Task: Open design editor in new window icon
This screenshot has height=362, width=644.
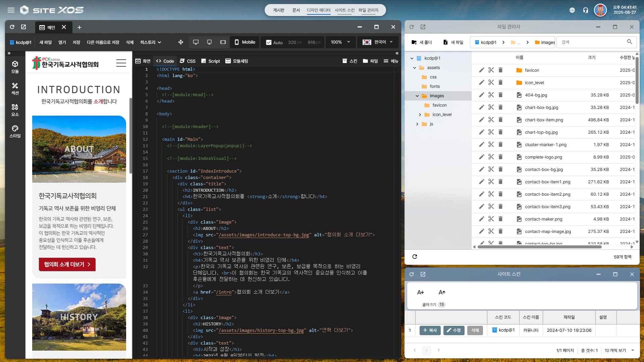Action: [x=23, y=27]
